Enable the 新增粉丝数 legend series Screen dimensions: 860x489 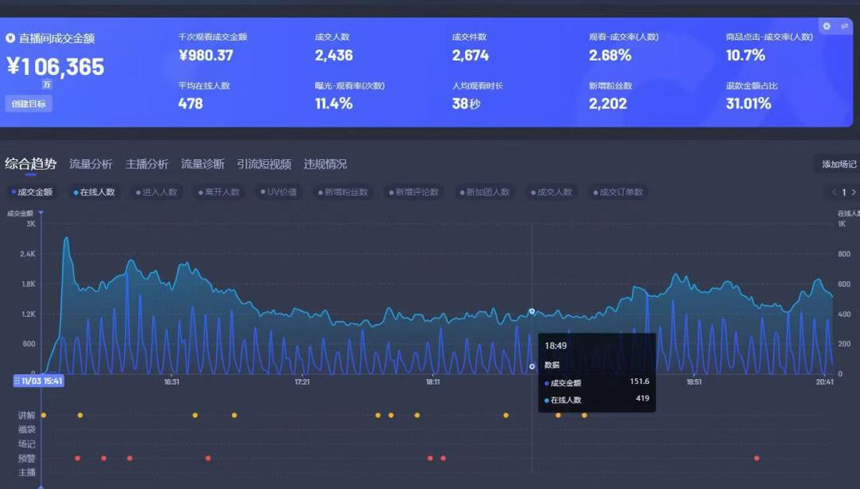(343, 192)
